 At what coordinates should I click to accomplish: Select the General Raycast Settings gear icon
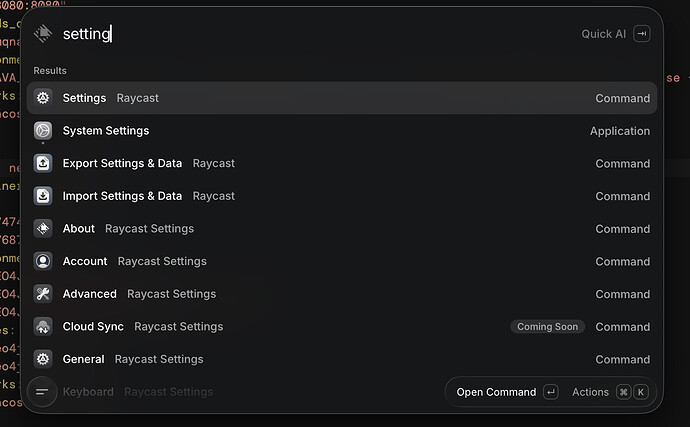tap(43, 359)
